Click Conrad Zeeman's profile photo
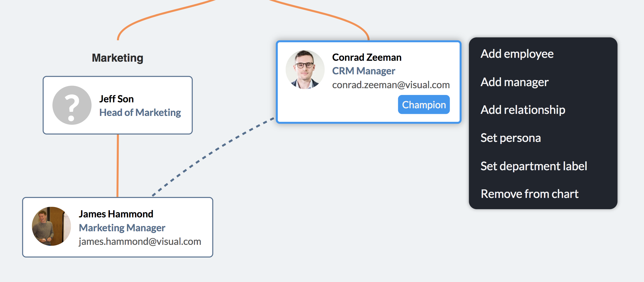The image size is (644, 282). 305,70
